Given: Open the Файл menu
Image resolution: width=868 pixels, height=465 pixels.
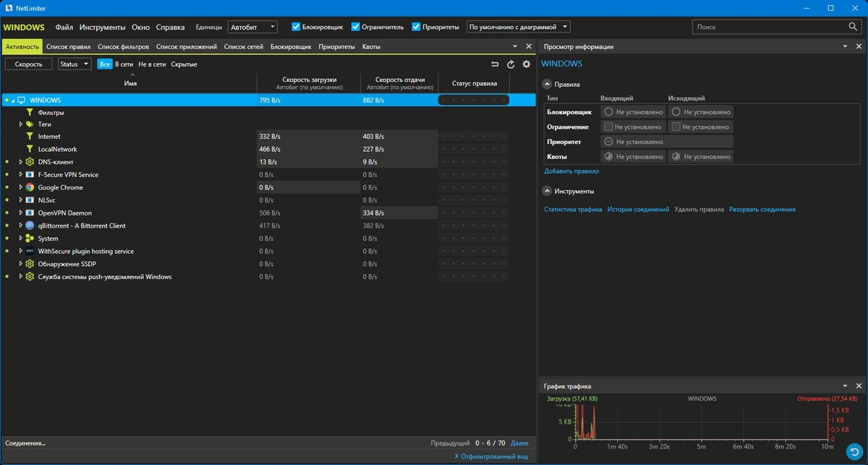Looking at the screenshot, I should tap(64, 27).
